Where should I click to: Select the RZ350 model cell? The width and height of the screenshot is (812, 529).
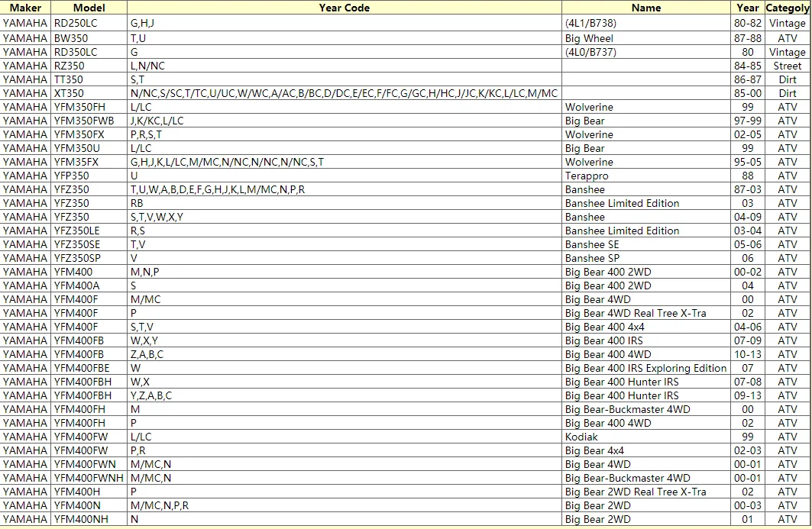(89, 66)
